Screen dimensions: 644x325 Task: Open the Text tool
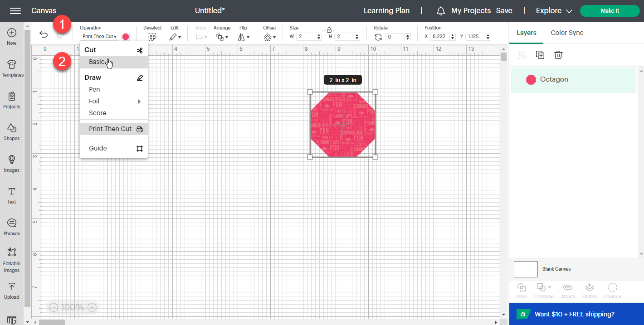coord(11,195)
